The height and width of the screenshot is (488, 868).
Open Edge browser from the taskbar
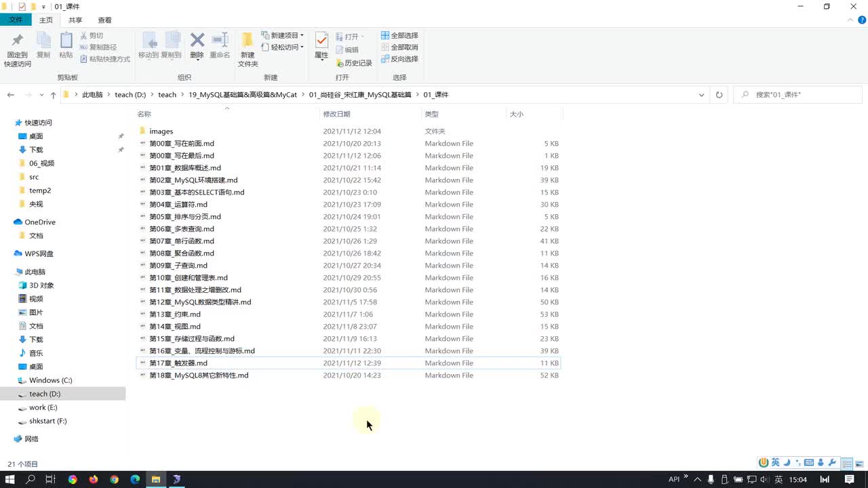(x=135, y=479)
